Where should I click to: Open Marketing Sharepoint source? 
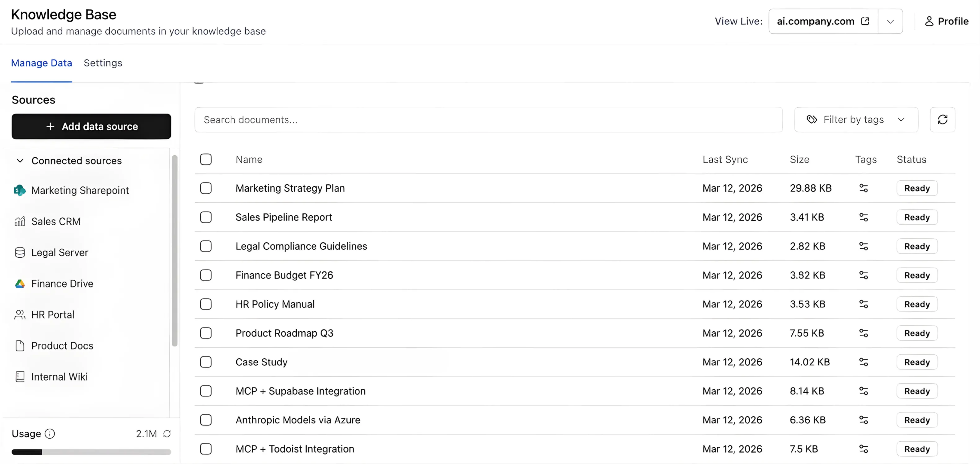click(x=80, y=190)
